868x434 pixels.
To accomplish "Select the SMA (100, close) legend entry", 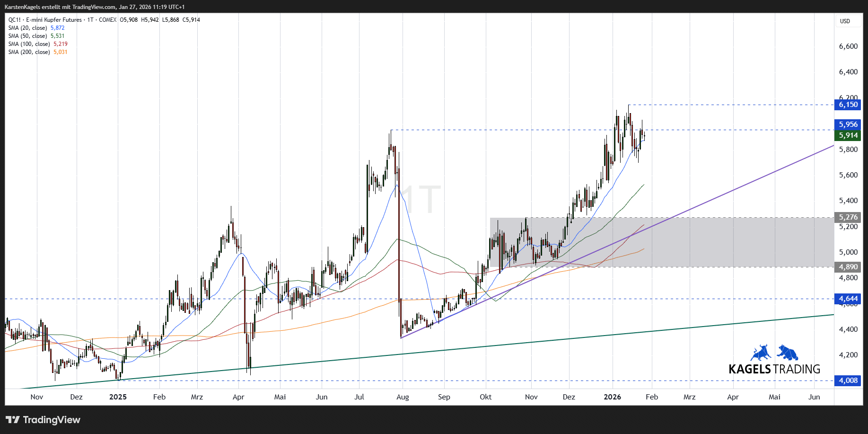I will click(29, 44).
